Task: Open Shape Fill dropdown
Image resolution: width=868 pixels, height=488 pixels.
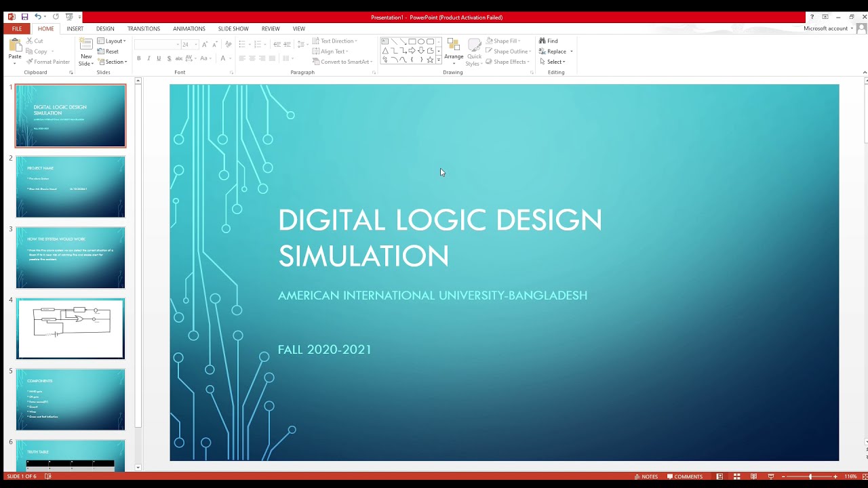Action: (x=503, y=41)
